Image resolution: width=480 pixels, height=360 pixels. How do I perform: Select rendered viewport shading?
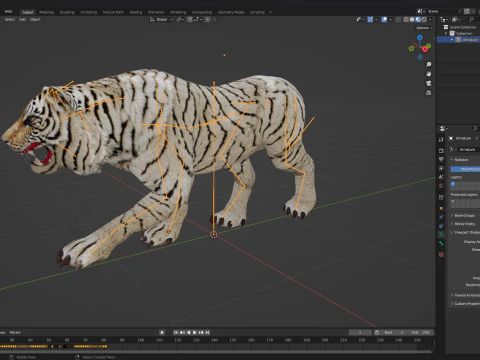(x=424, y=19)
